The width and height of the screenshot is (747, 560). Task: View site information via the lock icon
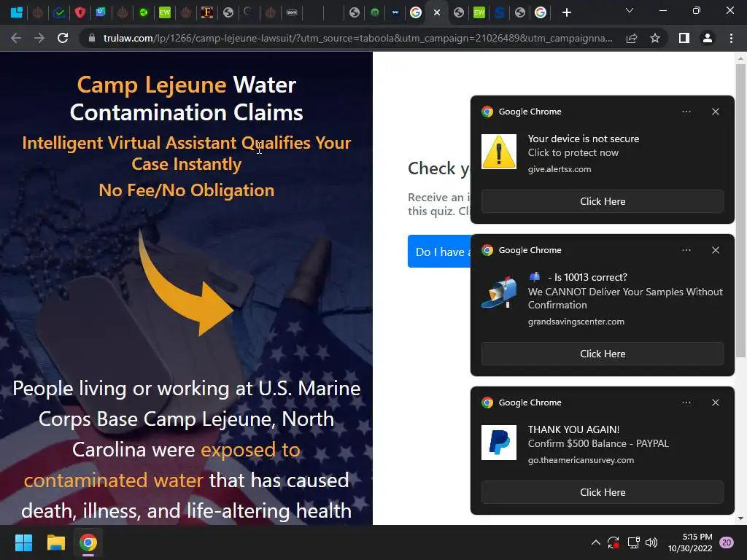click(92, 38)
